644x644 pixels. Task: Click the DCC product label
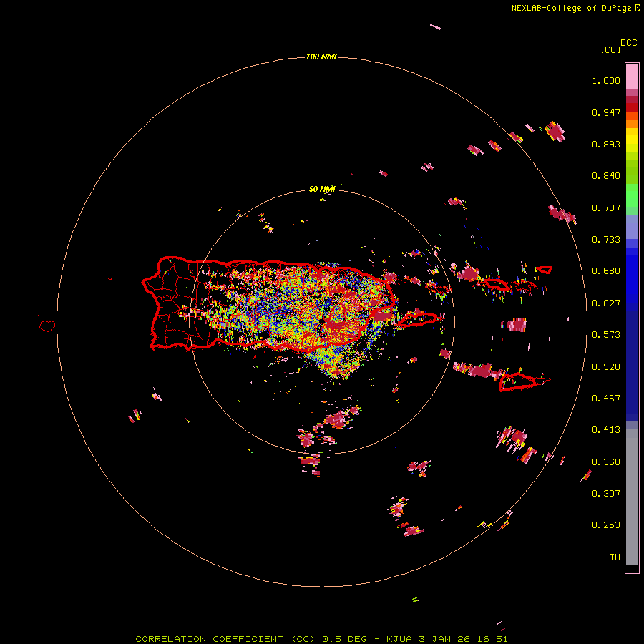tap(629, 43)
